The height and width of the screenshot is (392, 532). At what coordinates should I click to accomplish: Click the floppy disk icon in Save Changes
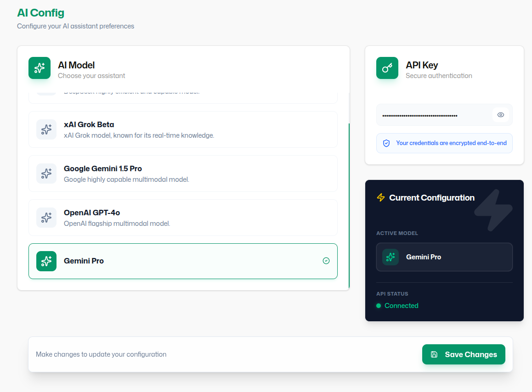(434, 354)
